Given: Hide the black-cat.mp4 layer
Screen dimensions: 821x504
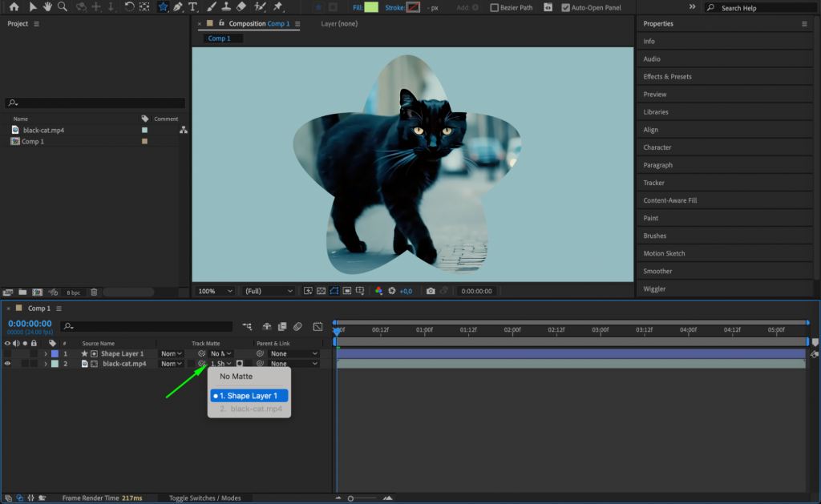Looking at the screenshot, I should (x=7, y=363).
